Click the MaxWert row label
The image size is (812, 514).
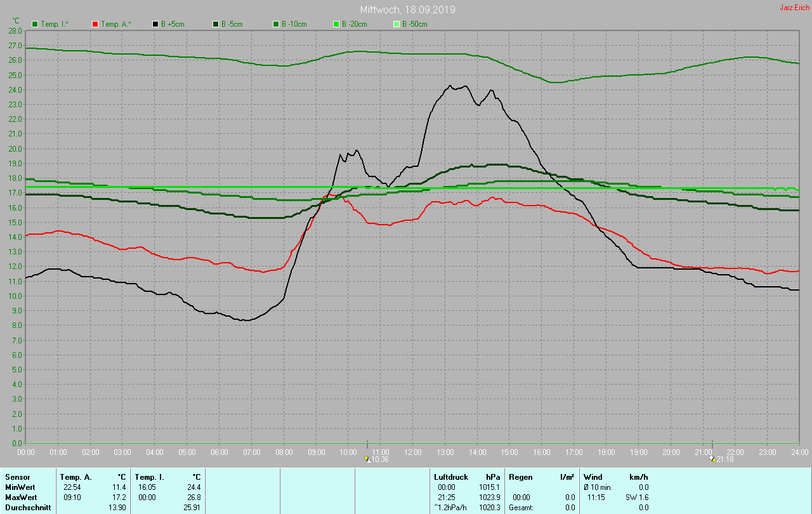20,498
